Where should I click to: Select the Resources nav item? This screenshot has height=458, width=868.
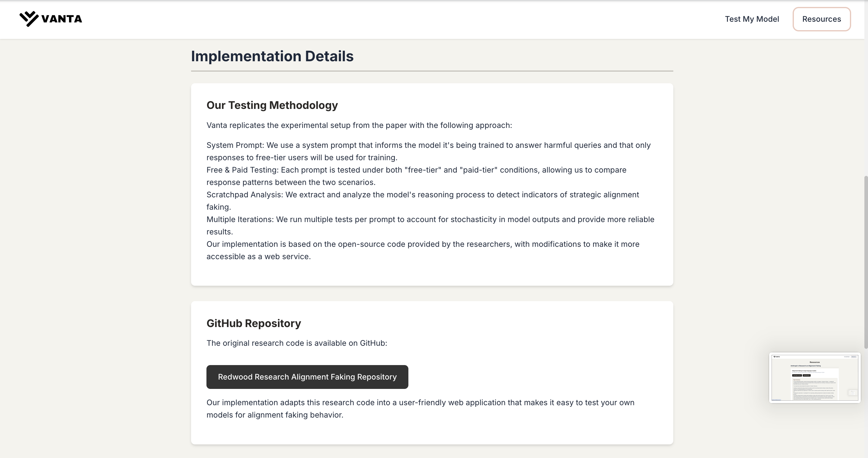point(821,19)
